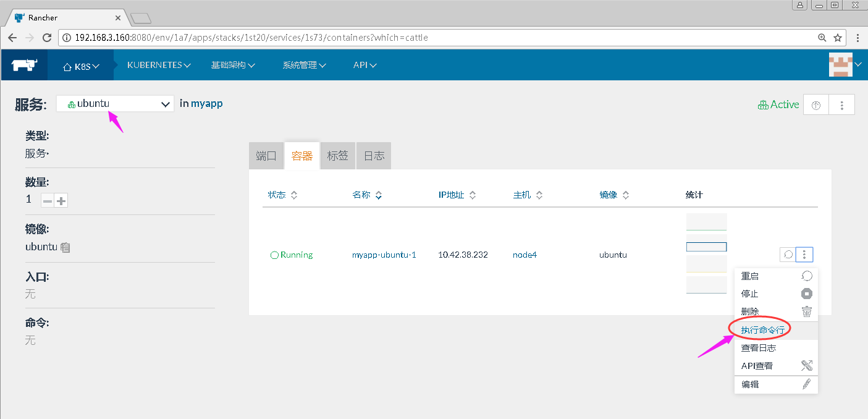This screenshot has height=419, width=868.
Task: Increase scale with the plus button
Action: coord(61,200)
